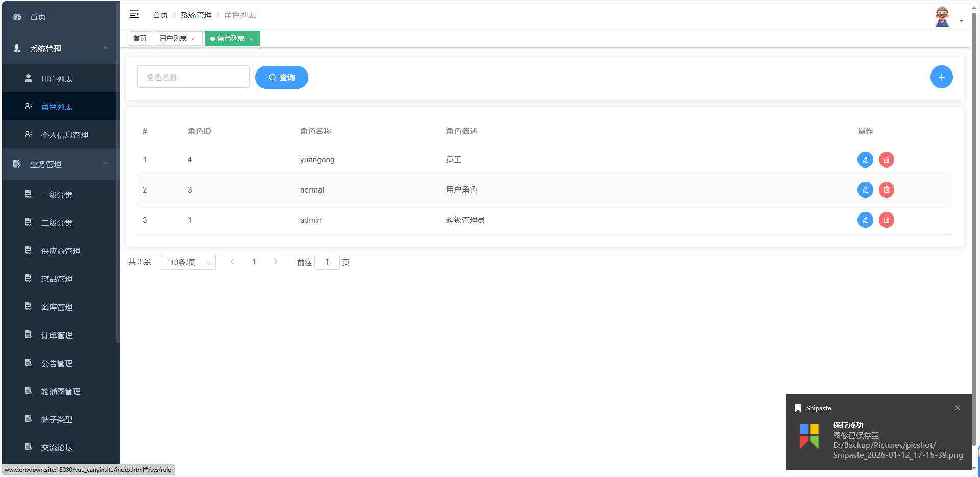Image resolution: width=980 pixels, height=477 pixels.
Task: Open 用户列表 from the sidebar
Action: point(57,78)
